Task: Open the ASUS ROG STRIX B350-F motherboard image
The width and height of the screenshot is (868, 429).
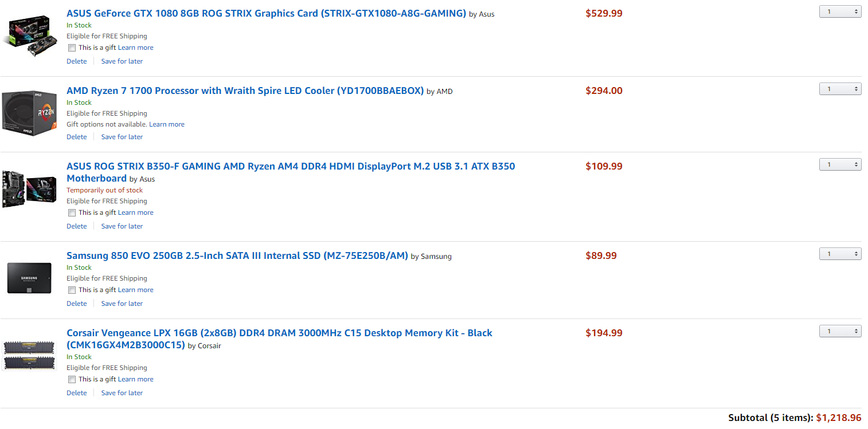Action: click(29, 188)
